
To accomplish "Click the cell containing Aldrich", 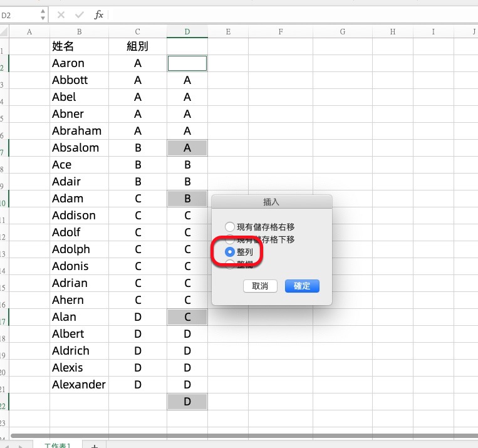I will [80, 351].
